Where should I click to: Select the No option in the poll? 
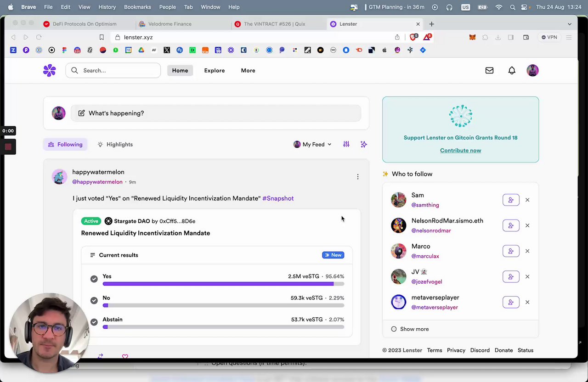tap(94, 301)
